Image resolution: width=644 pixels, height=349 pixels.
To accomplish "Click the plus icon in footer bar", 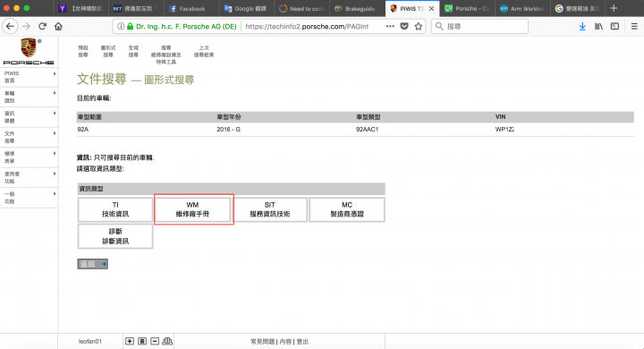I will 130,341.
